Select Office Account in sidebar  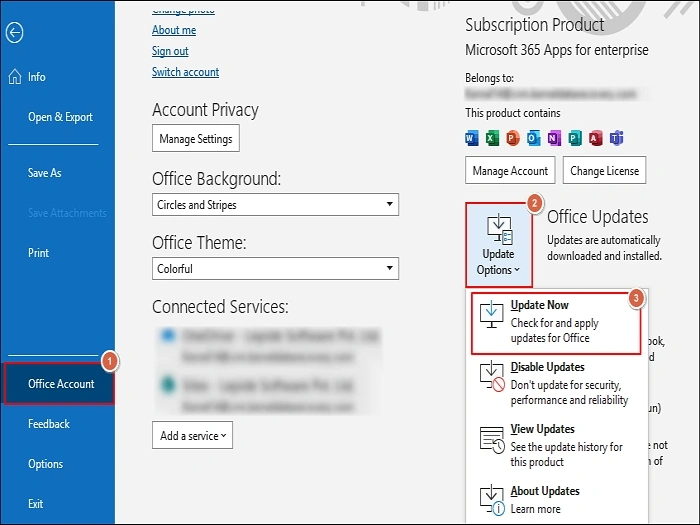coord(59,383)
